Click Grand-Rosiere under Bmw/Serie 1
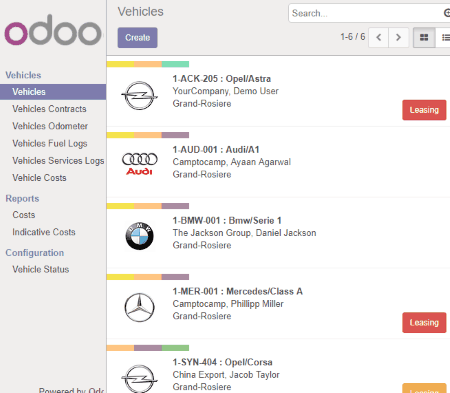450x393 pixels. pos(202,245)
